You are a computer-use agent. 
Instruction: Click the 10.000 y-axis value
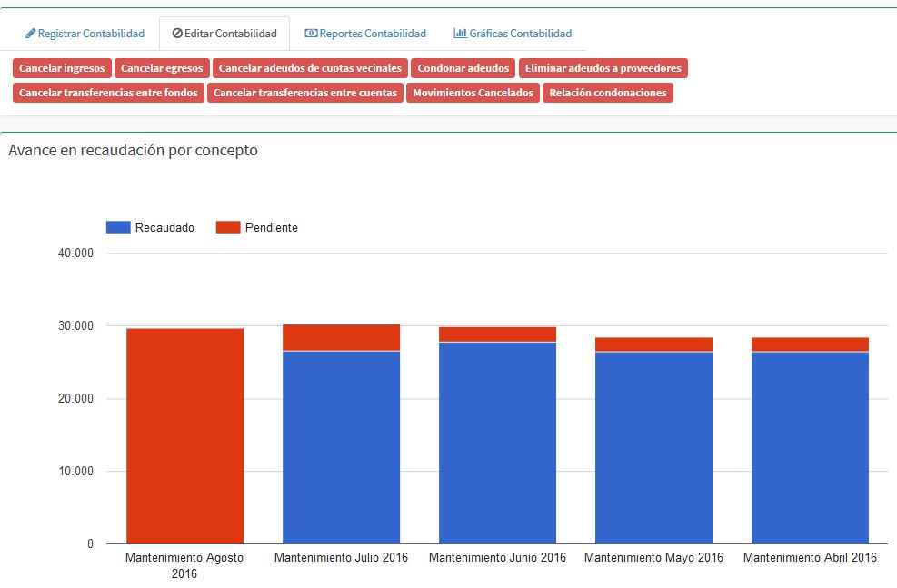75,471
